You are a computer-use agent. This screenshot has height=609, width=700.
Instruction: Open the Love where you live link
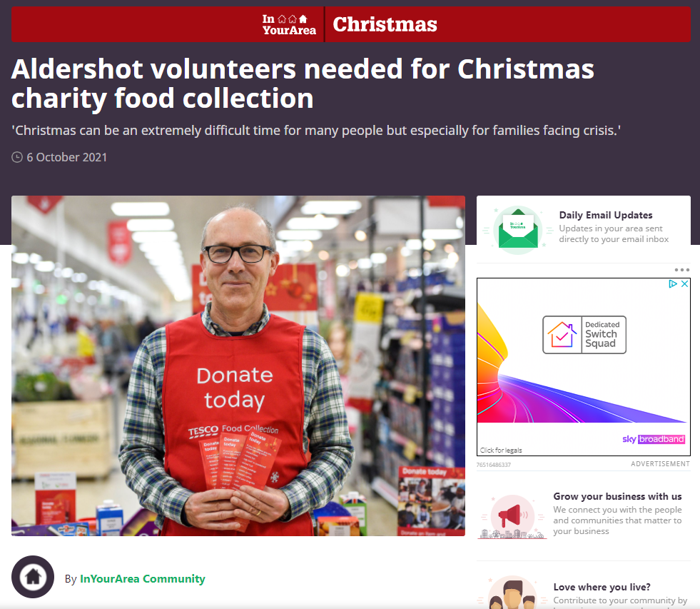click(602, 587)
